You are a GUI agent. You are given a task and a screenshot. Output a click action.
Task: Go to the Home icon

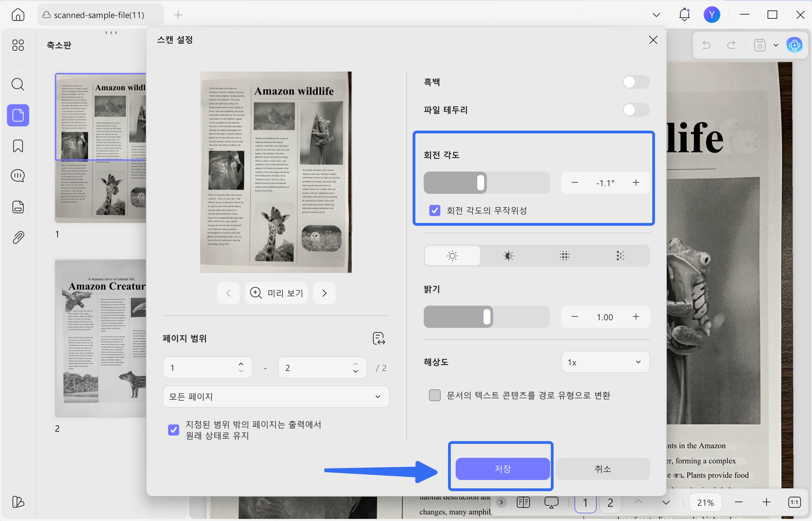pyautogui.click(x=18, y=15)
